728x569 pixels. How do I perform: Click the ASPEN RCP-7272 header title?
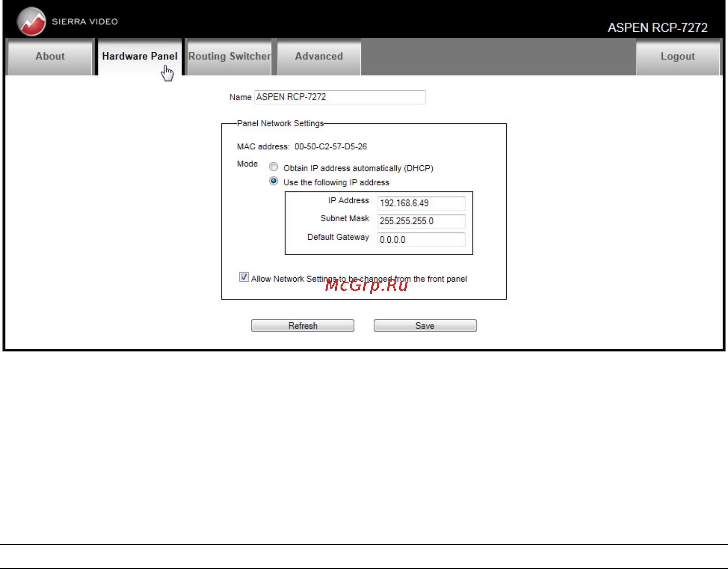(658, 28)
